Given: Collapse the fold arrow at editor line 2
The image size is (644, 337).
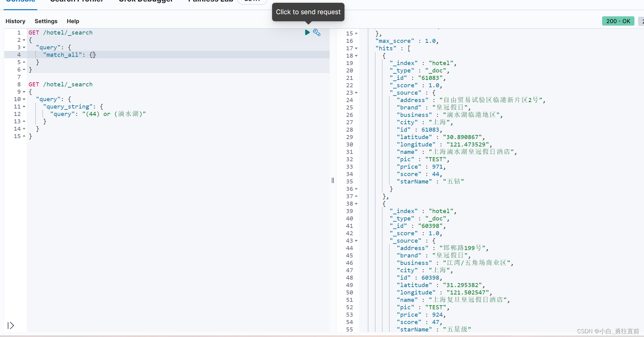Looking at the screenshot, I should click(x=24, y=40).
